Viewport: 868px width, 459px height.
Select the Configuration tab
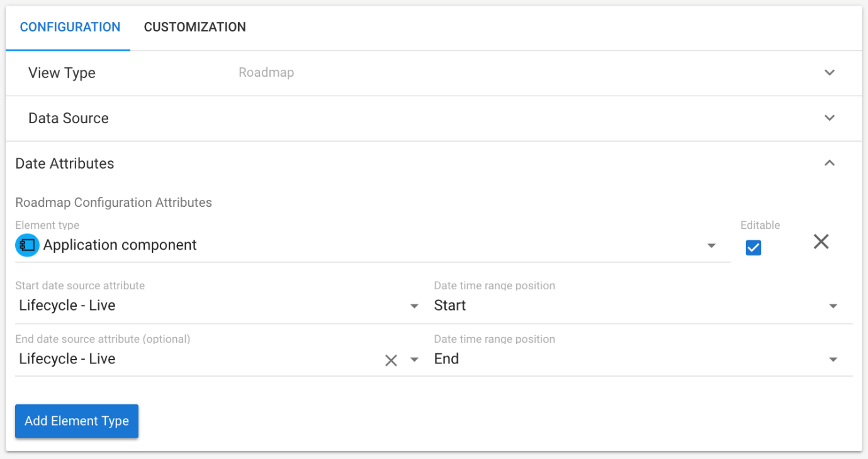(70, 27)
